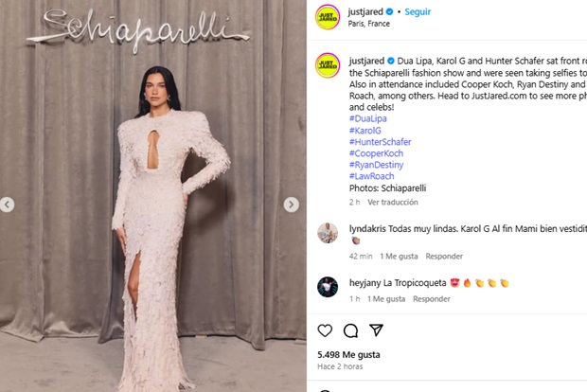Open the #DuaLipa hashtag

tap(368, 118)
